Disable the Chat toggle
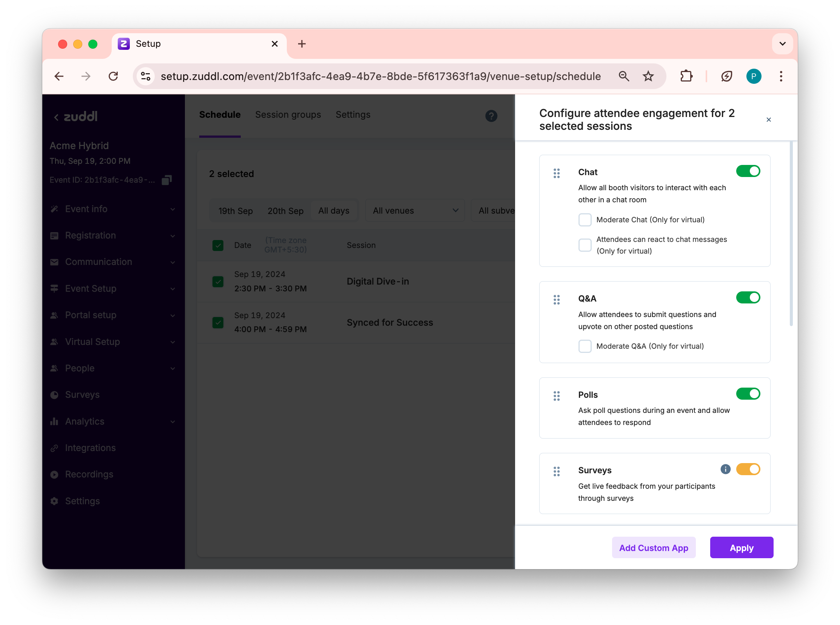 pos(748,171)
